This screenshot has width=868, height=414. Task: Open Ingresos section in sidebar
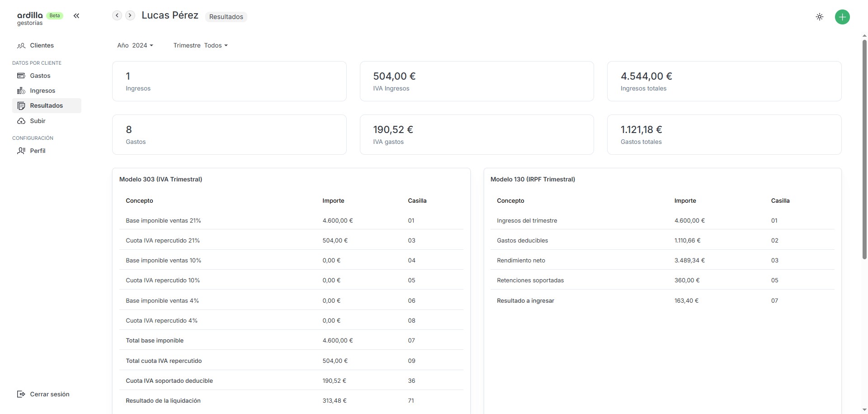tap(42, 91)
